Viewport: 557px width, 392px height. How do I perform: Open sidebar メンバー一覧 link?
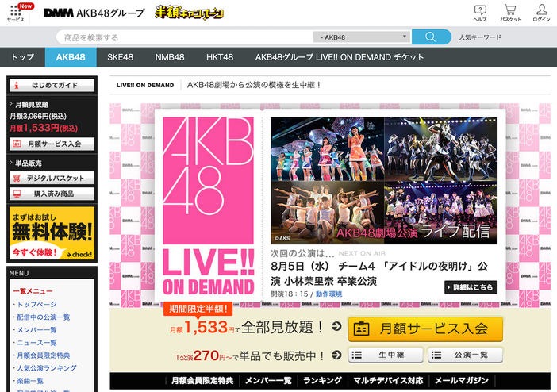[37, 330]
